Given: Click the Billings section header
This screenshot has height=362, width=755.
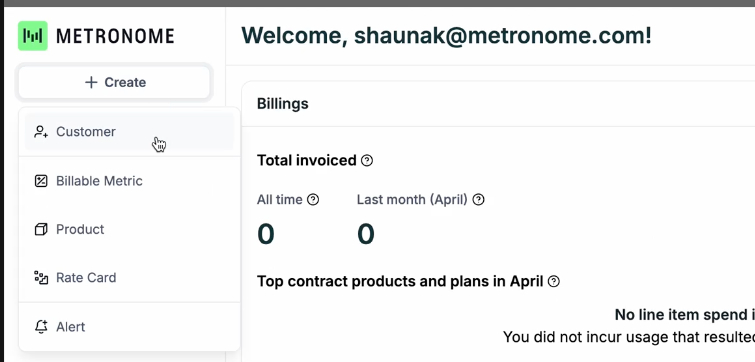Looking at the screenshot, I should click(x=283, y=104).
